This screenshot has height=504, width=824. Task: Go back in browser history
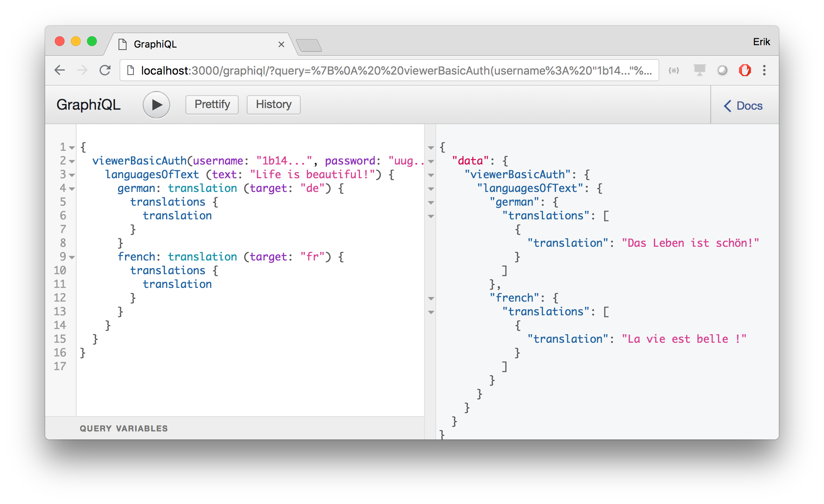tap(60, 70)
